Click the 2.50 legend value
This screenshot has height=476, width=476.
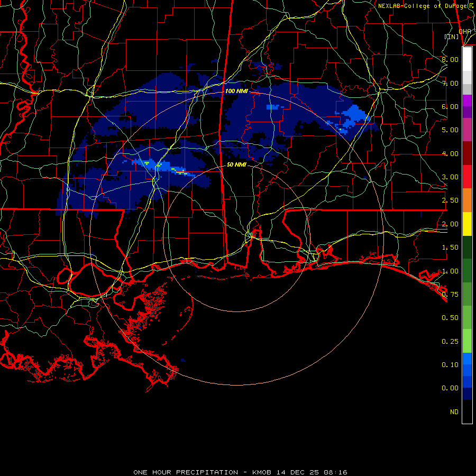click(x=450, y=200)
